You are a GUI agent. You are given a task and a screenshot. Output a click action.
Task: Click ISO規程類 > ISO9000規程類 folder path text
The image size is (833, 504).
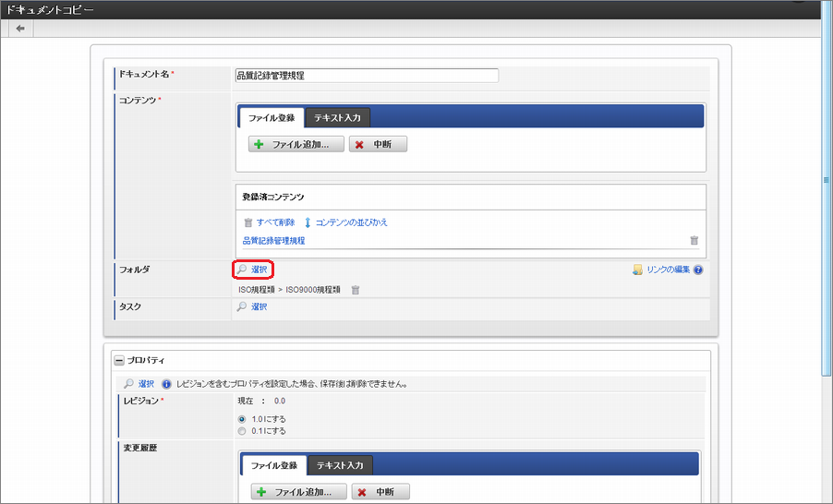[290, 290]
